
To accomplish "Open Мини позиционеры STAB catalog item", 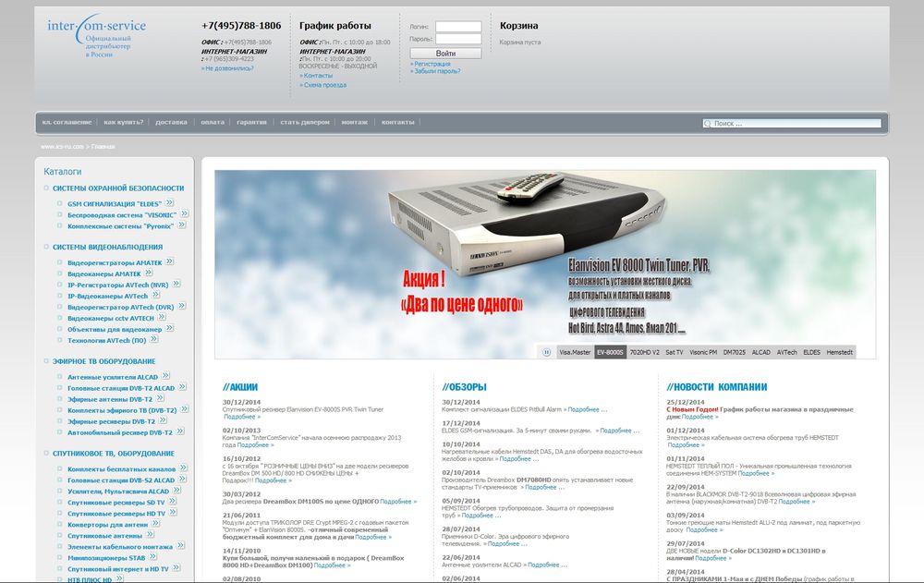I will [106, 558].
